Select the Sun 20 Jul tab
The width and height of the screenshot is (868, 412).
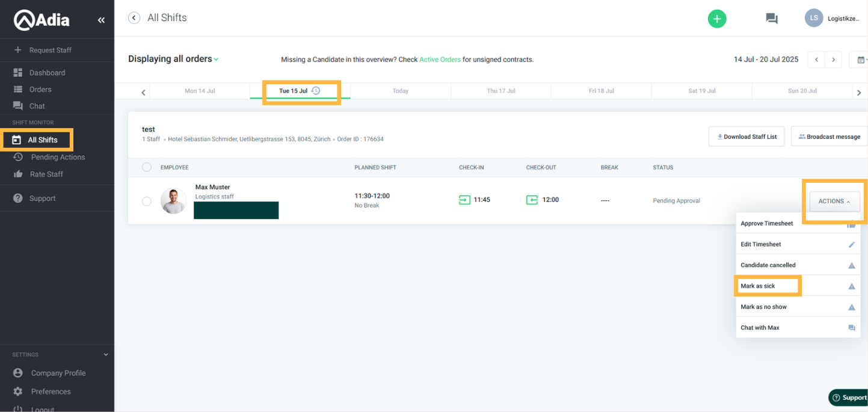[802, 91]
